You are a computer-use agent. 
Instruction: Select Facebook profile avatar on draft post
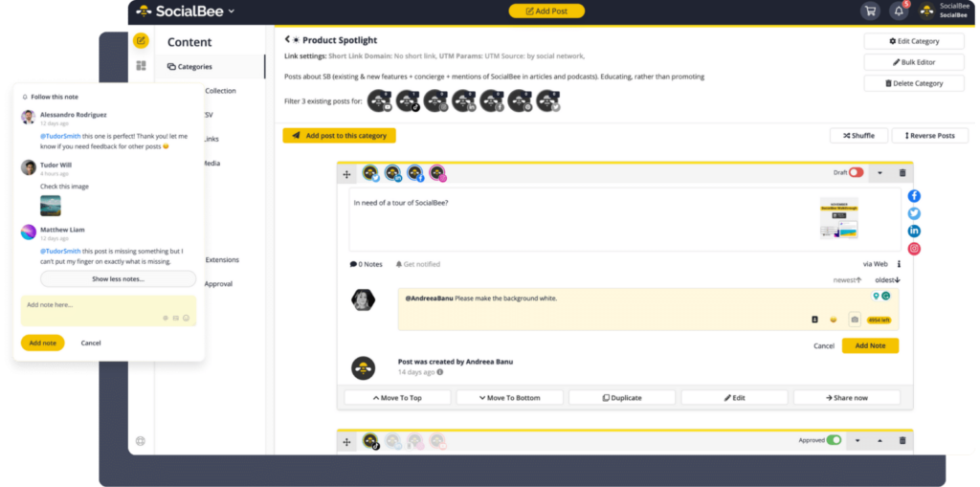coord(415,173)
